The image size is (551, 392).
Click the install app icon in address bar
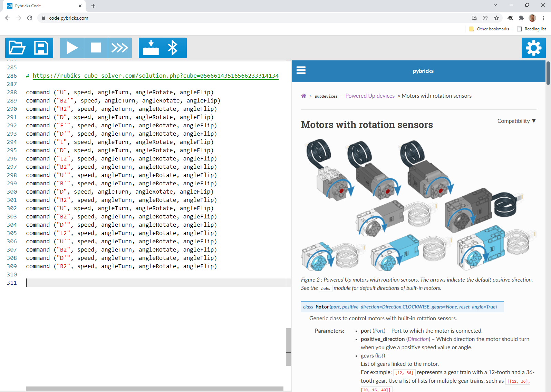click(x=474, y=18)
